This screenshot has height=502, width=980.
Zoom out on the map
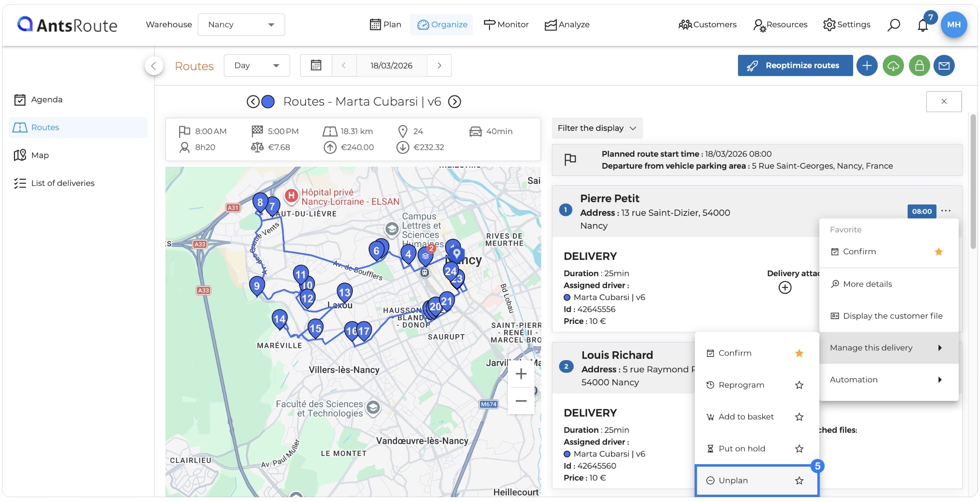(521, 401)
